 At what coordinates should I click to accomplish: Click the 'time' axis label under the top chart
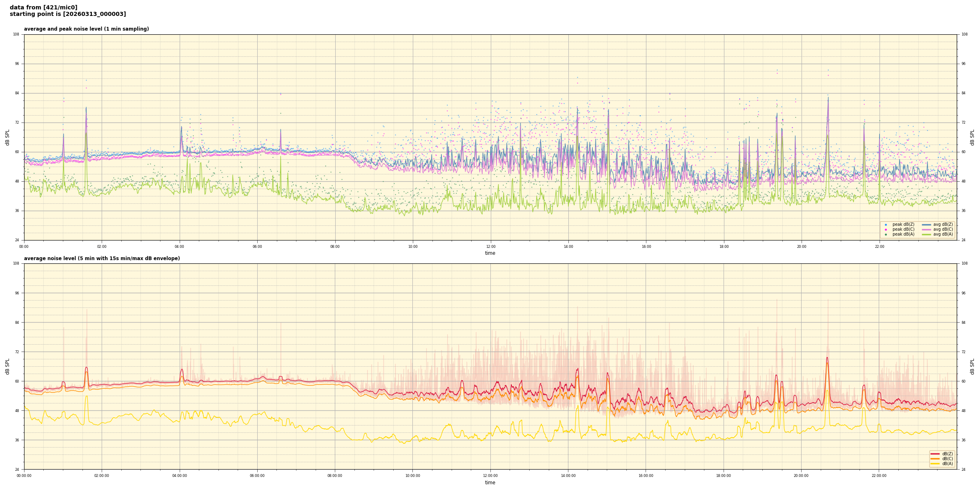pos(490,253)
